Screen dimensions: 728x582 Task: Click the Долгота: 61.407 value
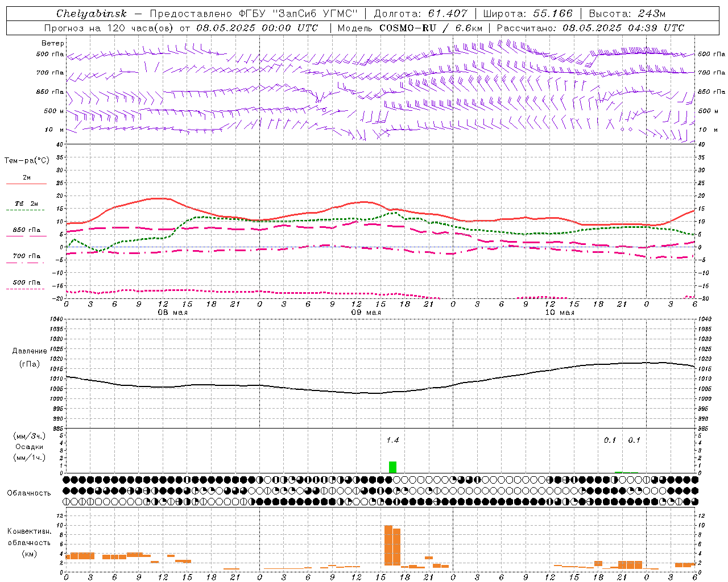[420, 14]
